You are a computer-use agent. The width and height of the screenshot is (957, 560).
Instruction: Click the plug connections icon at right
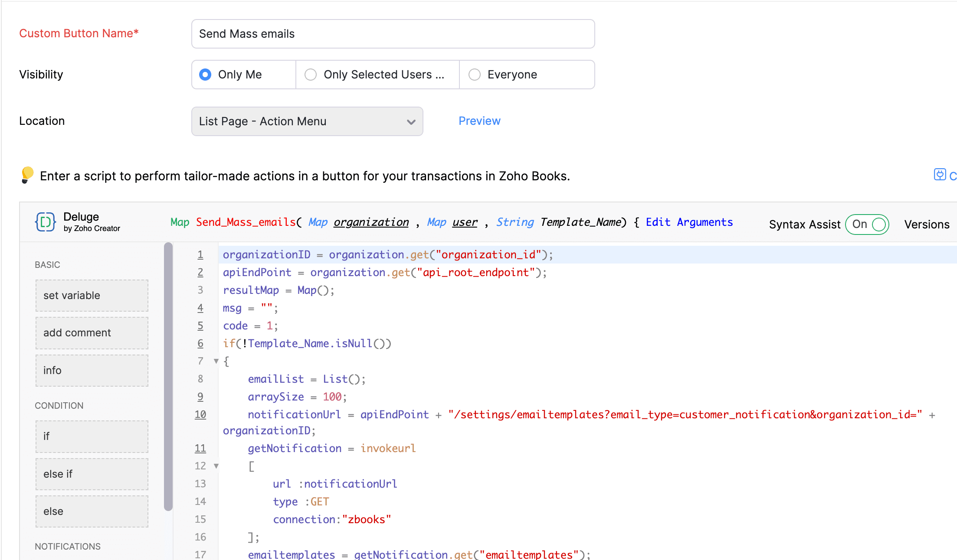click(x=940, y=175)
